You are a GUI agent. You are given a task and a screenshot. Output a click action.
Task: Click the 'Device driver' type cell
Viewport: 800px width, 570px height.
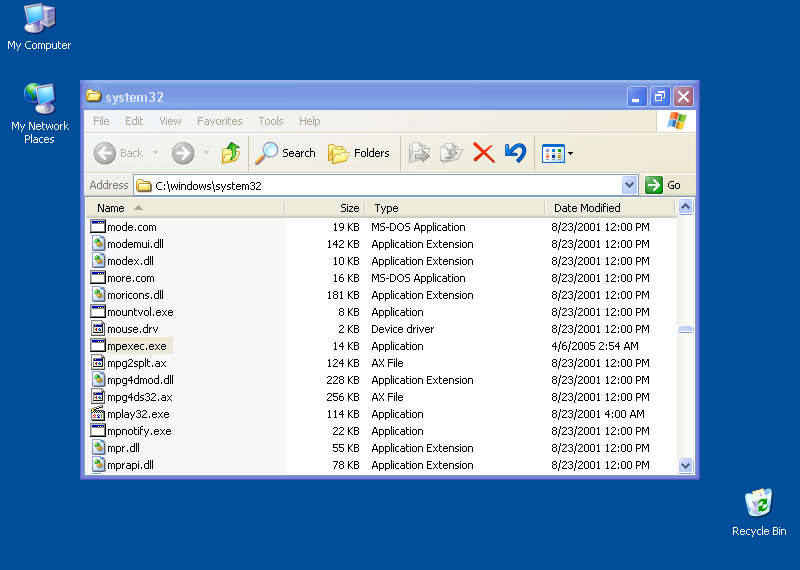pyautogui.click(x=403, y=329)
